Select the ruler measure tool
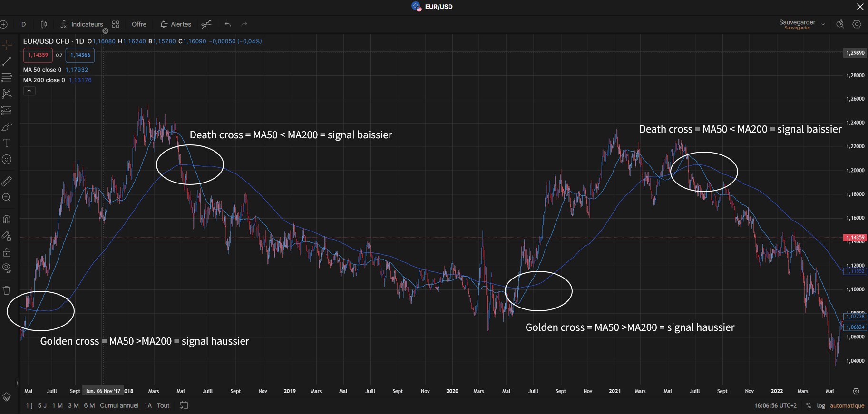Viewport: 868px width, 414px height. coord(7,181)
